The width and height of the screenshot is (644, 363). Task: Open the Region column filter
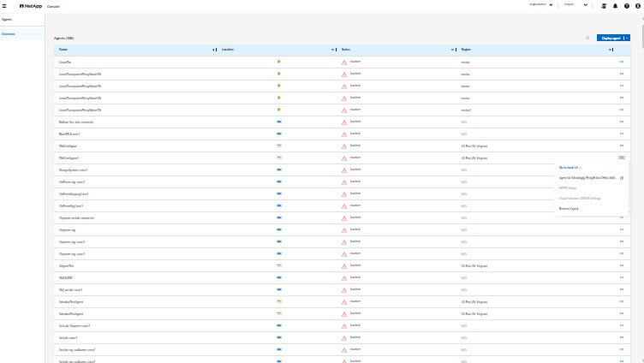[611, 50]
